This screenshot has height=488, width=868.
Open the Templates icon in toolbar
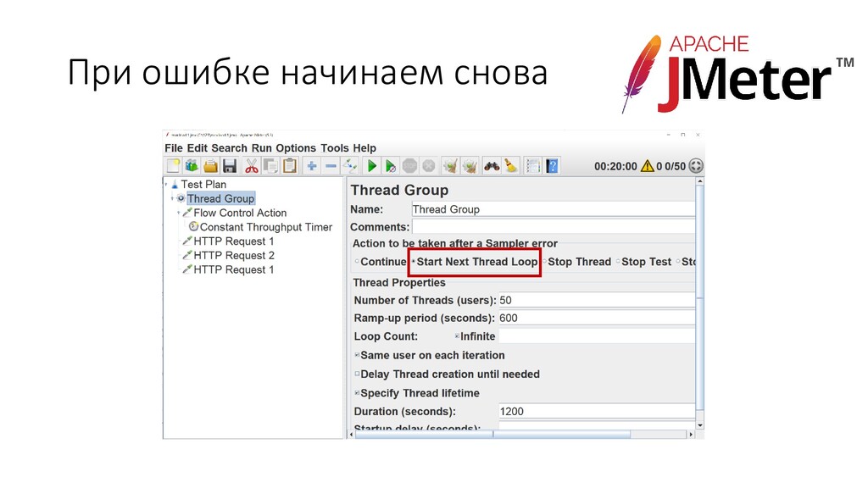[192, 165]
